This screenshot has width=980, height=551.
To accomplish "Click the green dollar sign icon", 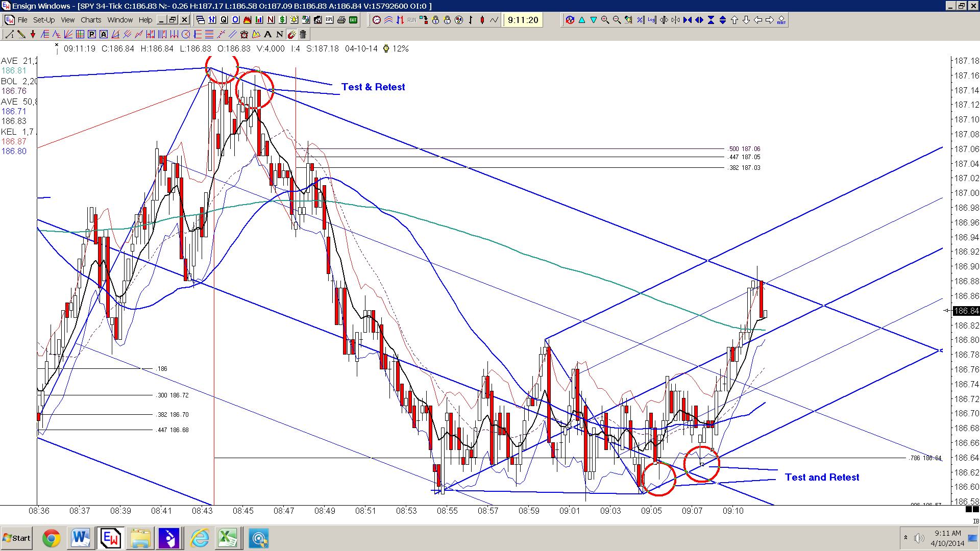I will point(282,20).
